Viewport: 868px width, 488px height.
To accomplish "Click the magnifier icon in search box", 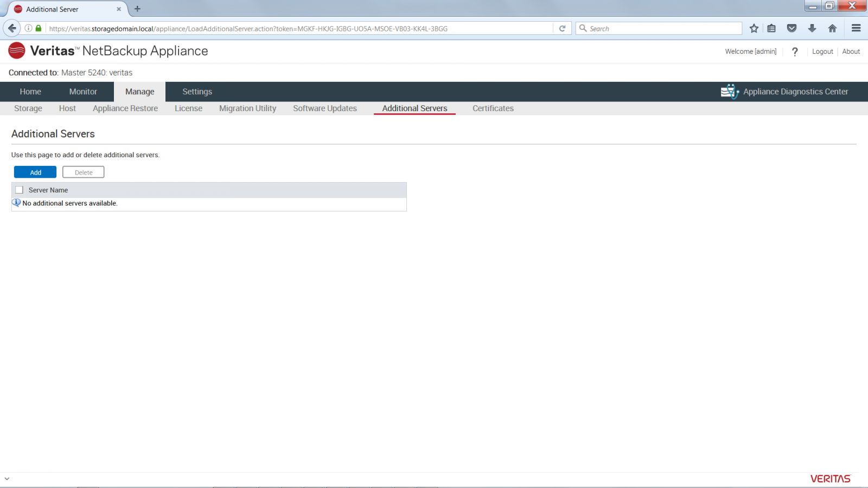I will 583,28.
